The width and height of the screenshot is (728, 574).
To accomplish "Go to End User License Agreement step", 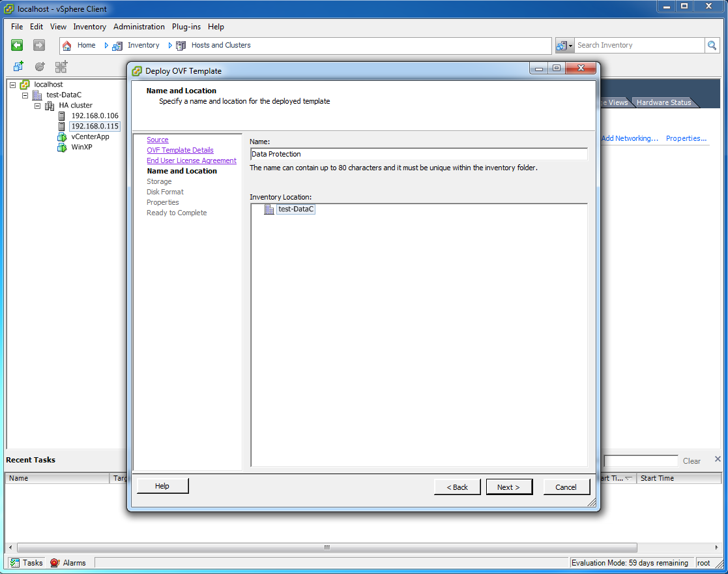I will click(x=191, y=161).
